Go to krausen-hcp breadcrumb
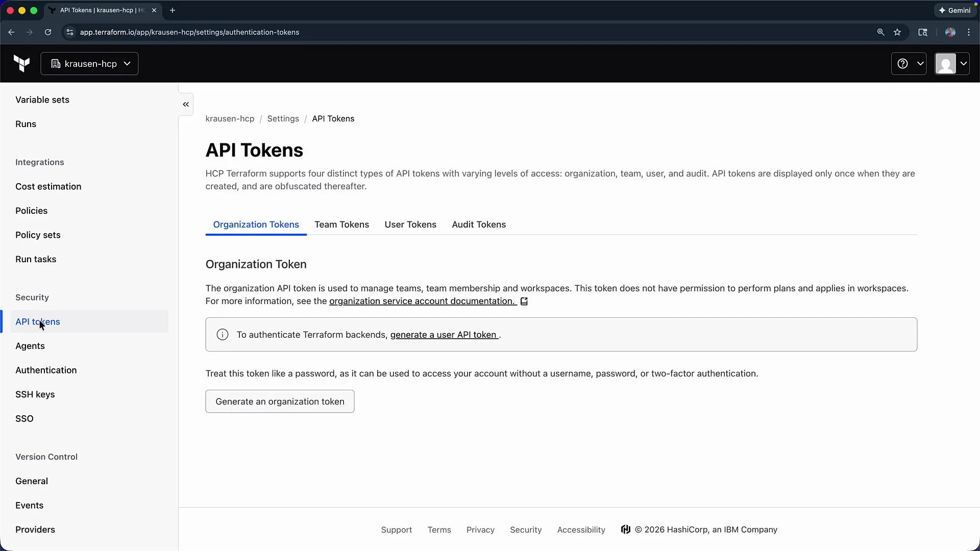Viewport: 980px width, 551px height. 230,118
